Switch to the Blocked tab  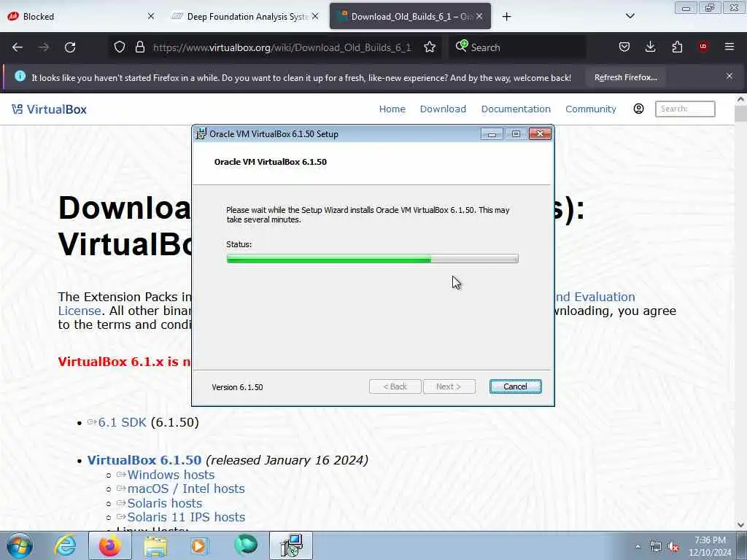[x=81, y=16]
